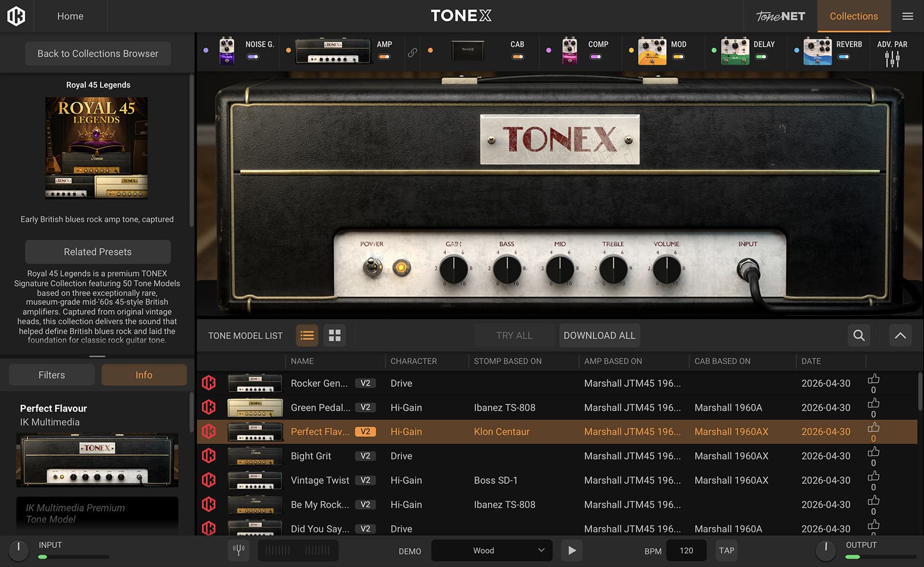924x567 pixels.
Task: Like the Rocker Gen tone model
Action: click(x=873, y=379)
